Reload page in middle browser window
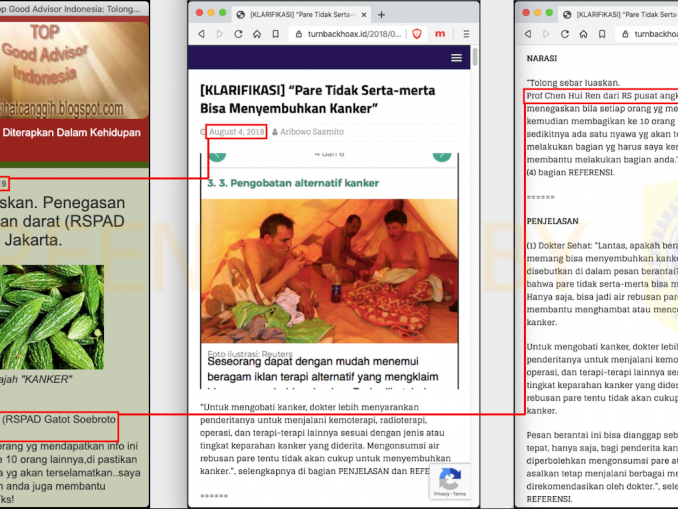Screen dimensions: 678x509 click(238, 34)
